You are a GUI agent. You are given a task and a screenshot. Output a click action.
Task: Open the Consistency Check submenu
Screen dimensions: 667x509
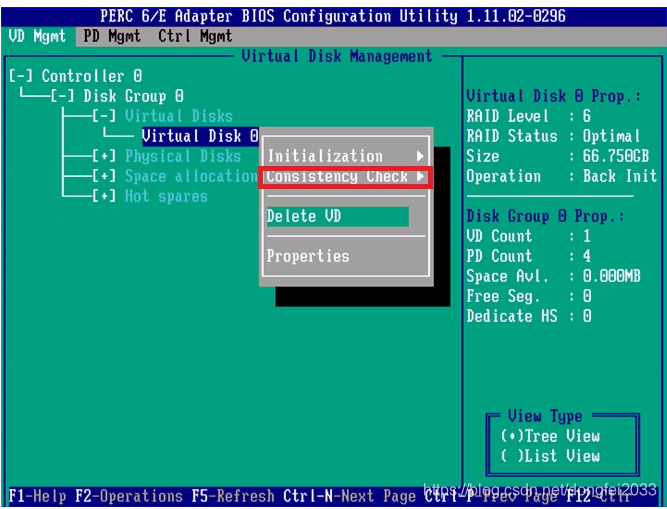pos(346,176)
